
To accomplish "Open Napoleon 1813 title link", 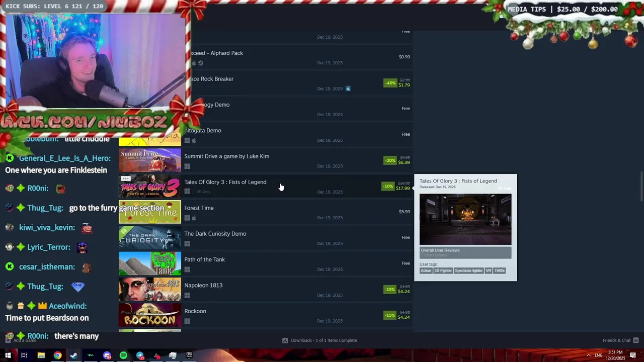I will click(203, 285).
